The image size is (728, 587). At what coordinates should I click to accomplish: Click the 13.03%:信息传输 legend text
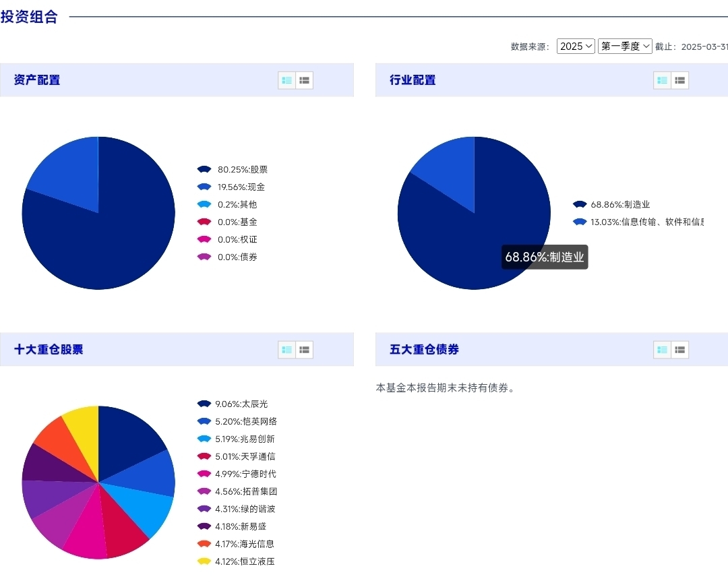click(x=646, y=222)
